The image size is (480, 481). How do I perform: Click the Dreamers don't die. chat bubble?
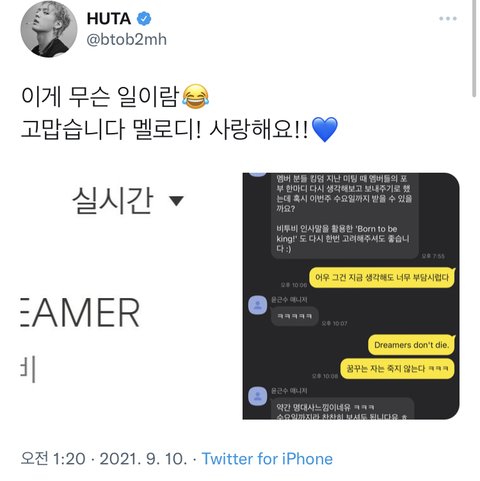tap(411, 345)
